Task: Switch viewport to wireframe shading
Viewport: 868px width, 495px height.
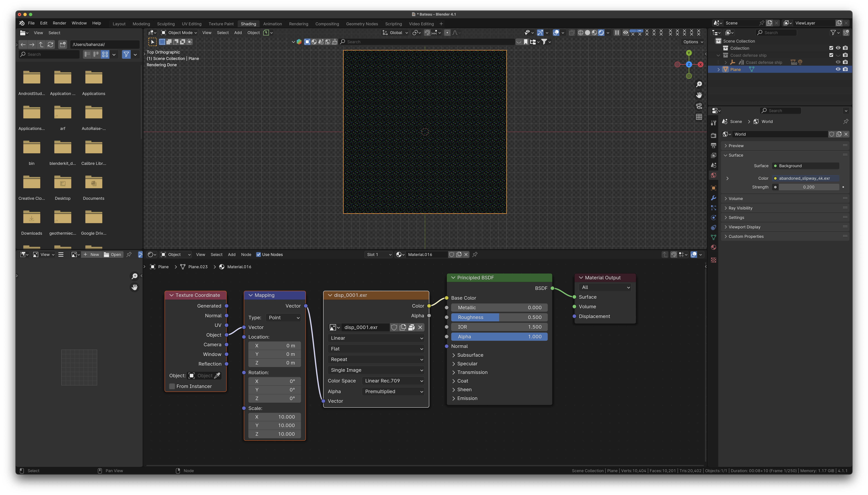Action: click(580, 33)
